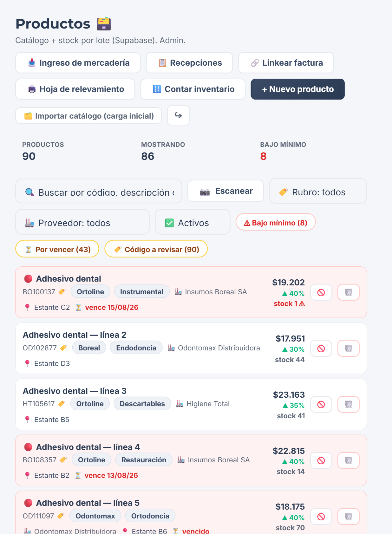Viewport: 392px width, 534px height.
Task: Deactivate Adhesivo dental línea 3 with the ban icon
Action: (321, 405)
